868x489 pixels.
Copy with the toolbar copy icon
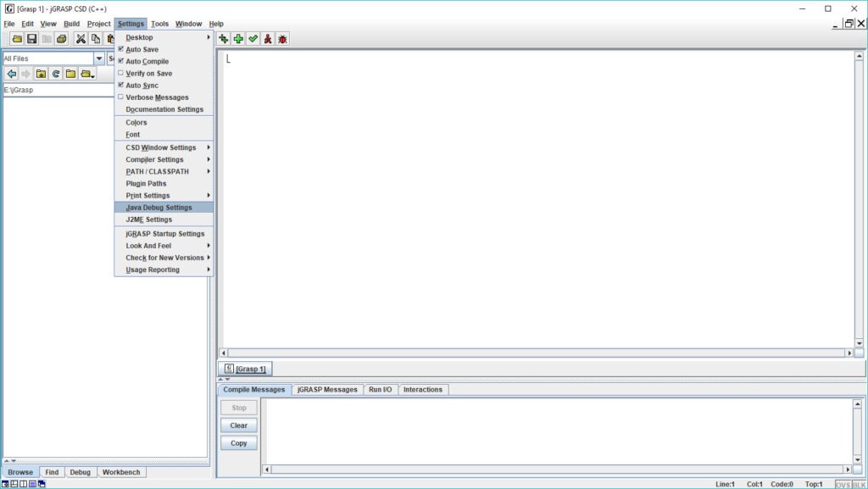point(96,39)
